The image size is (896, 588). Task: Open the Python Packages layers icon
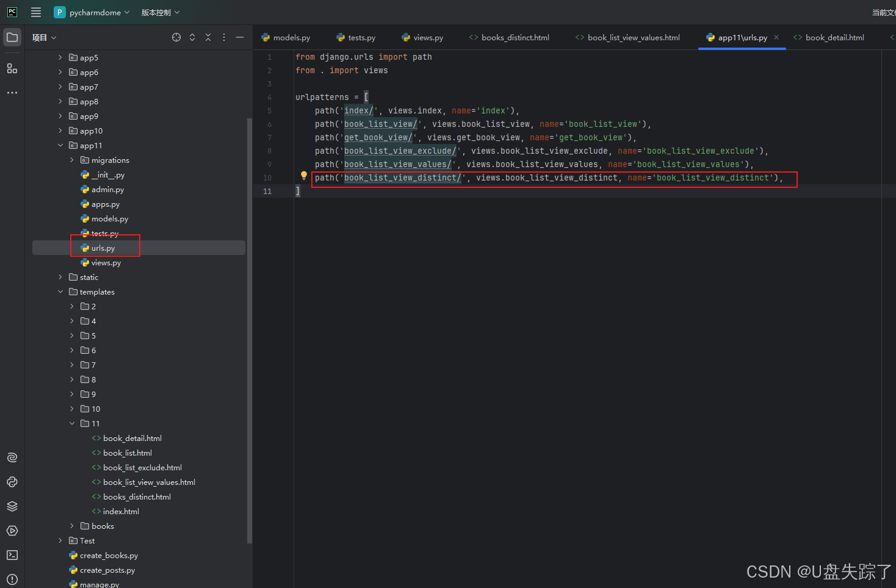click(x=12, y=506)
